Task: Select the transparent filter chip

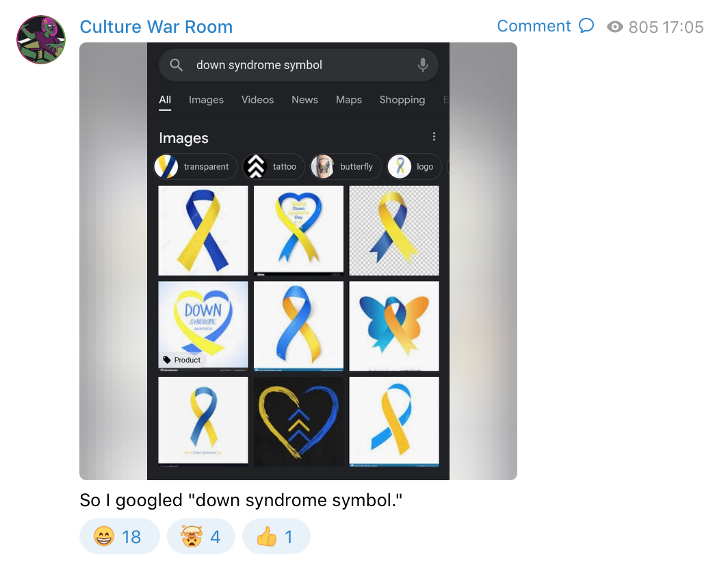Action: pos(196,167)
